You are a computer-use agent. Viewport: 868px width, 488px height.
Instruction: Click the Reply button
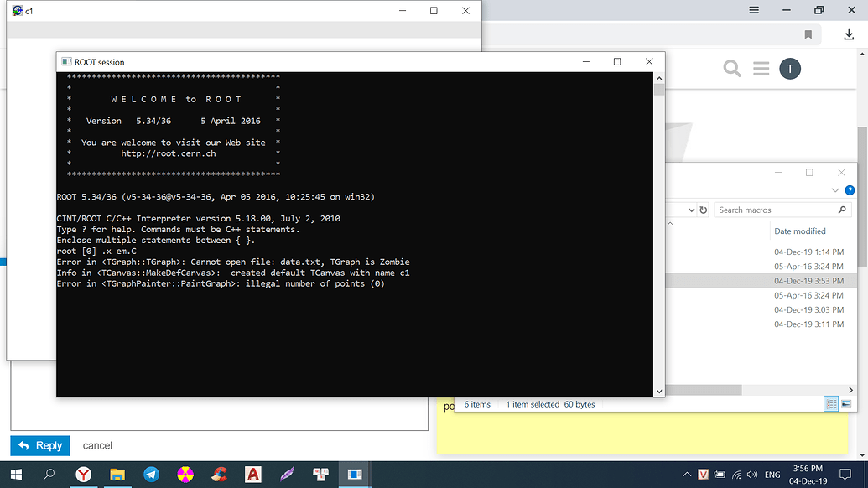[x=40, y=445]
